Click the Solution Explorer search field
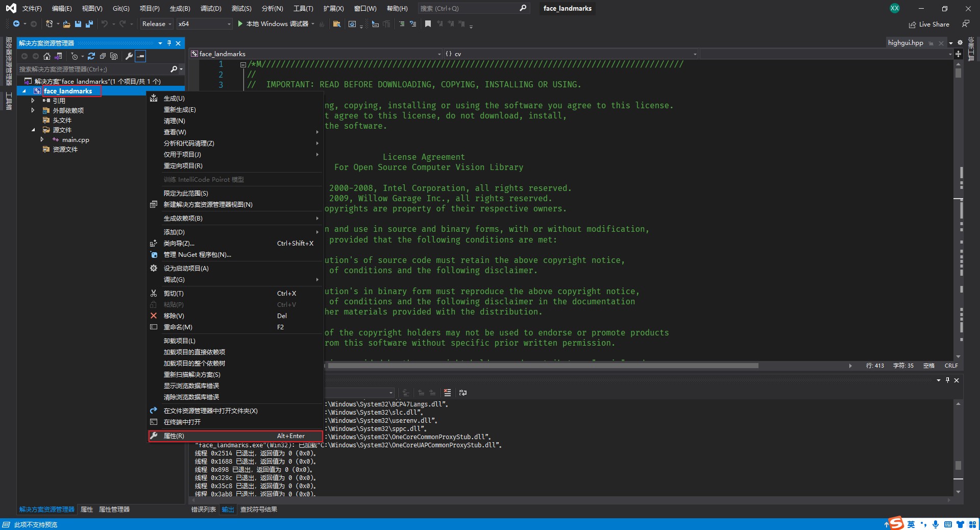Image resolution: width=980 pixels, height=530 pixels. (x=93, y=69)
